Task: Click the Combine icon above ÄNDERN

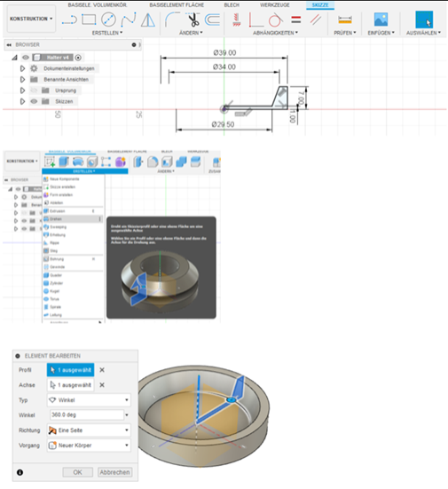Action: 181,162
